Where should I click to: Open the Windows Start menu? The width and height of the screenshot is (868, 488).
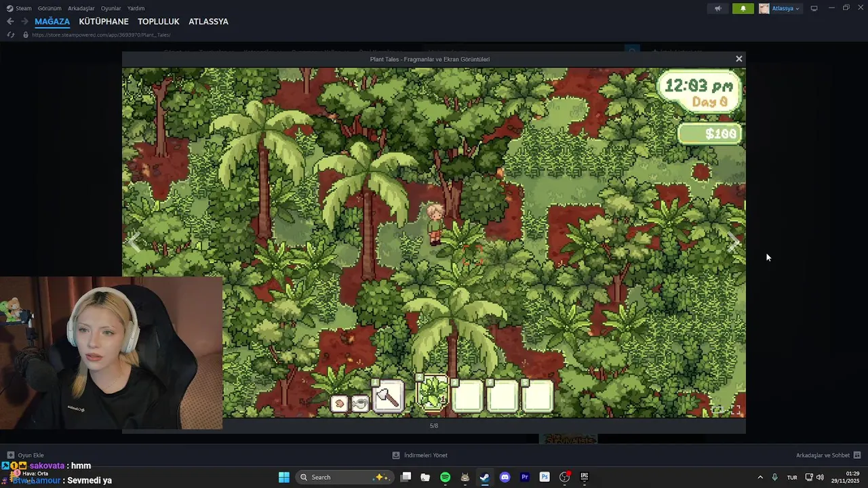(284, 477)
